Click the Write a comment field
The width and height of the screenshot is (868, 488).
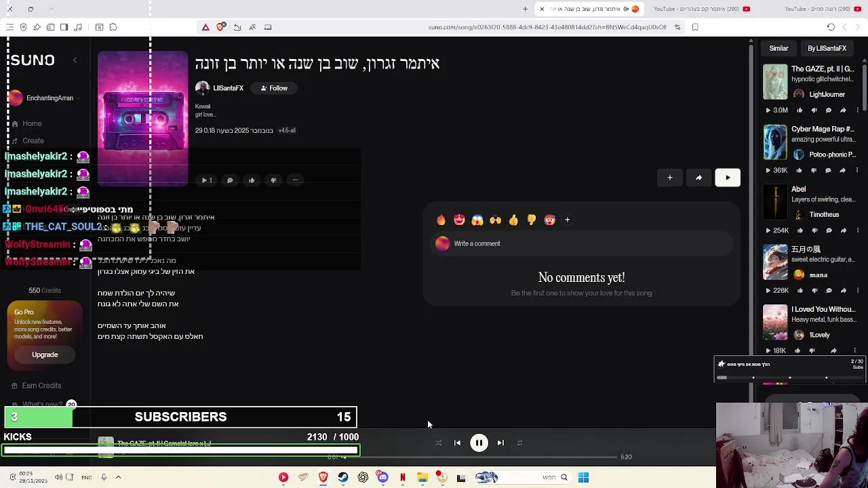point(583,243)
